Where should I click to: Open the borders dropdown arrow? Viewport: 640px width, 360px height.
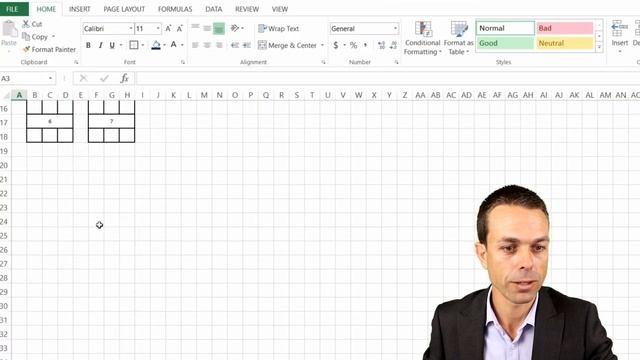click(x=142, y=45)
